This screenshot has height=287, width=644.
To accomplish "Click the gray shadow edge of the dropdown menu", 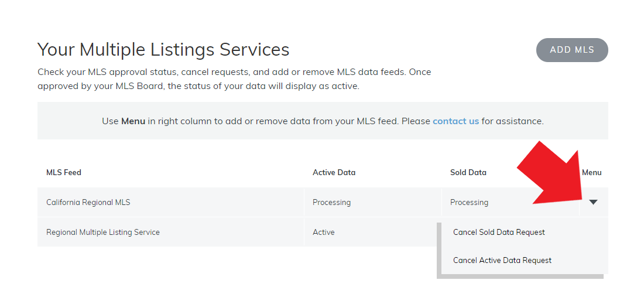I will [439, 250].
